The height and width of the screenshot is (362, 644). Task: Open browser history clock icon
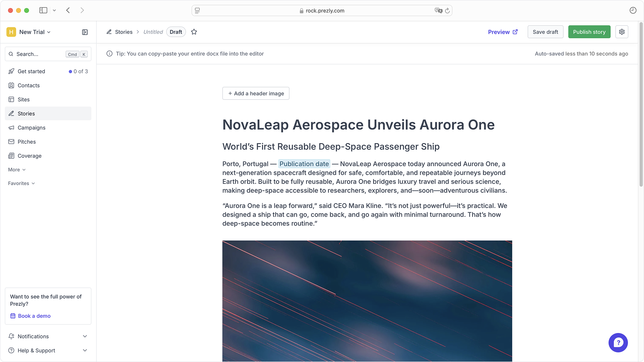coord(633,10)
